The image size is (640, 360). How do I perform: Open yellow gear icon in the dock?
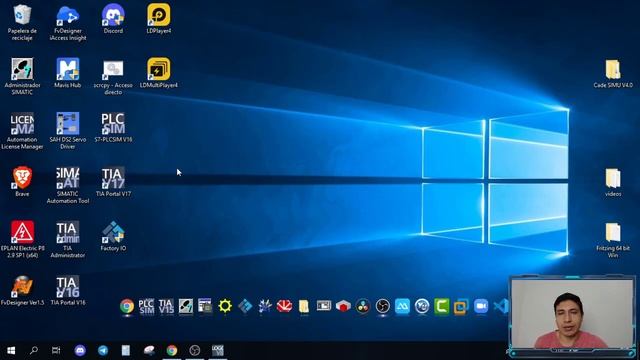click(x=225, y=306)
